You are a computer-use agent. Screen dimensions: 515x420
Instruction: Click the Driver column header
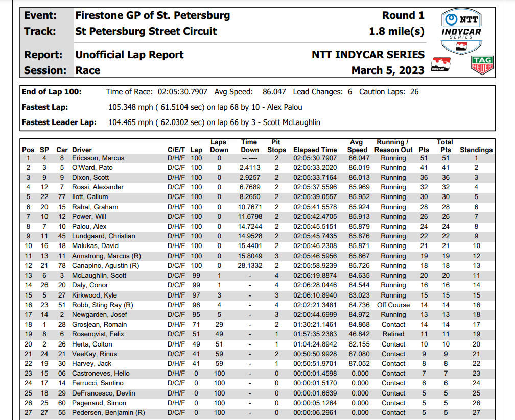pyautogui.click(x=82, y=150)
